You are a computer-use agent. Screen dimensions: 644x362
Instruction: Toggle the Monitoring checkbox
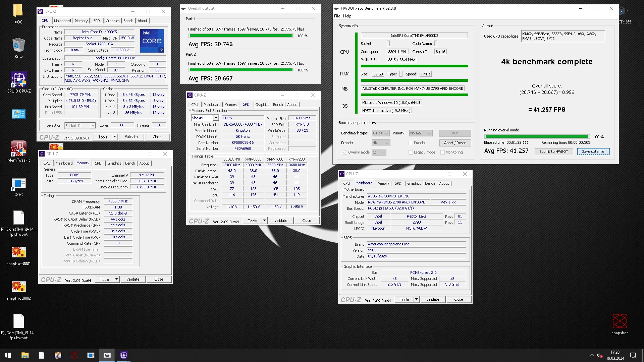coord(442,152)
